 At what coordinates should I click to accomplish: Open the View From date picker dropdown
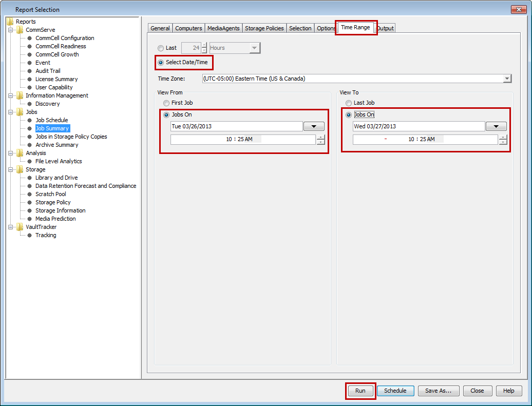(314, 126)
